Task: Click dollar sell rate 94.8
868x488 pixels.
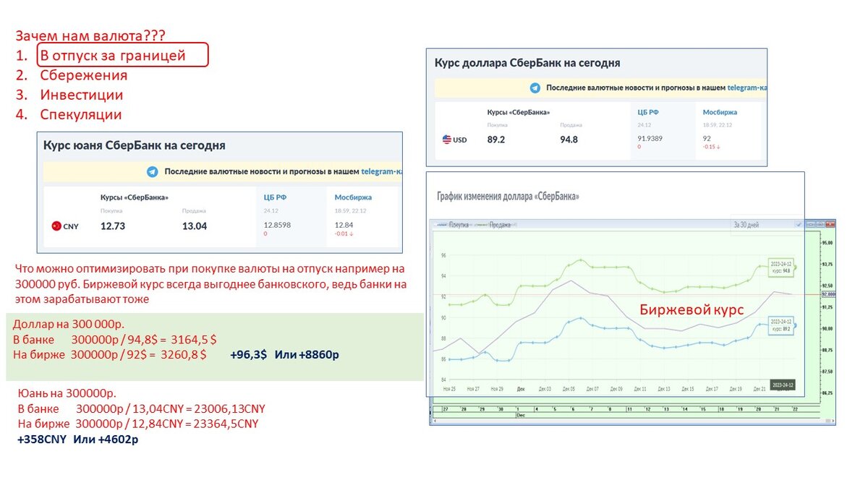Action: point(569,140)
